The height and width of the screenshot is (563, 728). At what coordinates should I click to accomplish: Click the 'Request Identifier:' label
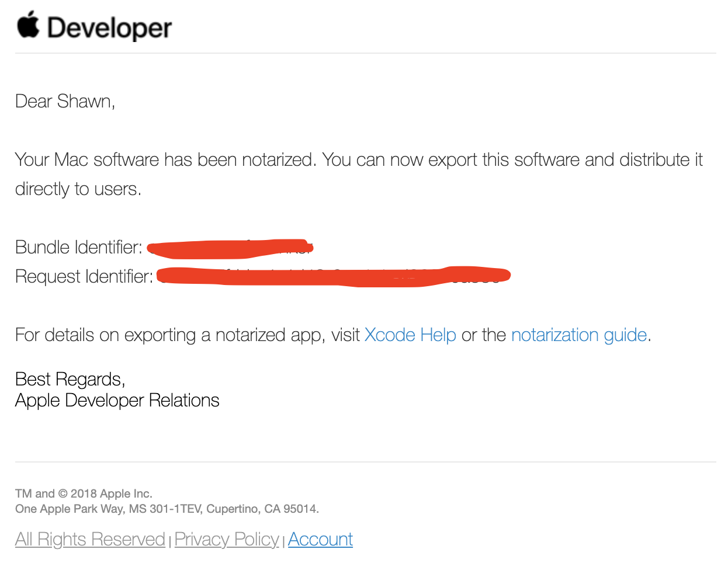click(84, 276)
